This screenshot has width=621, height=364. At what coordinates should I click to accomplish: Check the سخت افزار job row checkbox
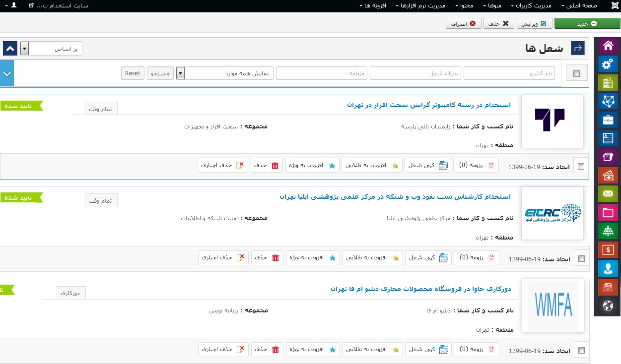pyautogui.click(x=581, y=167)
